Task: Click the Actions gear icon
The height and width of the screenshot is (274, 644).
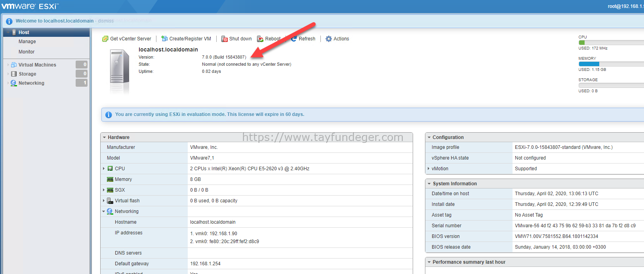Action: pos(328,39)
